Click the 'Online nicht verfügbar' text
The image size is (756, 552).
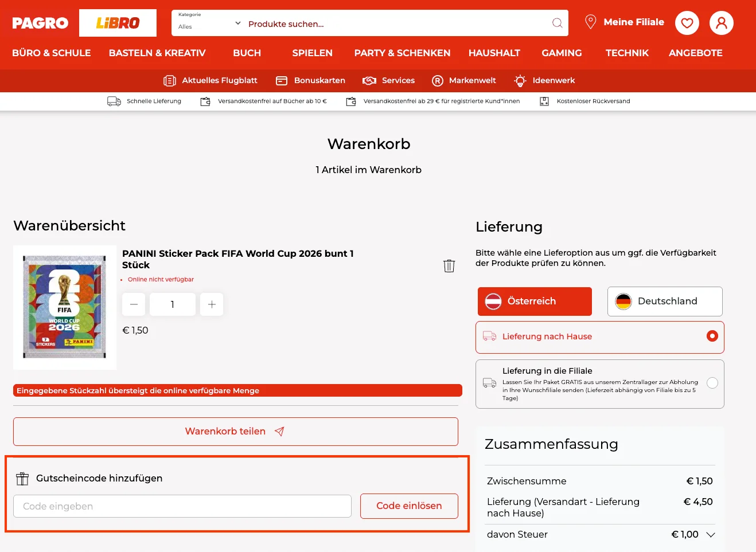pos(161,280)
